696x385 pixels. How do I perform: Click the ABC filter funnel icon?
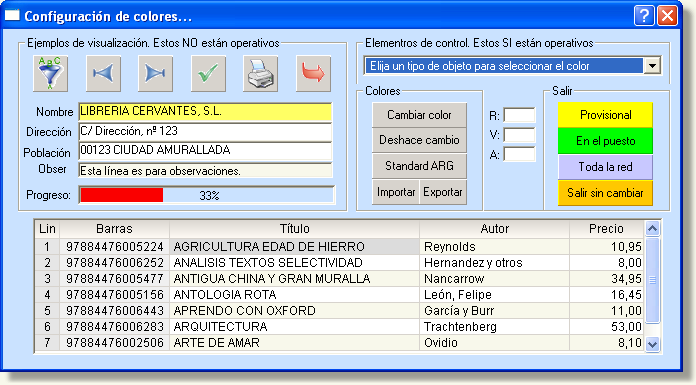tap(51, 73)
